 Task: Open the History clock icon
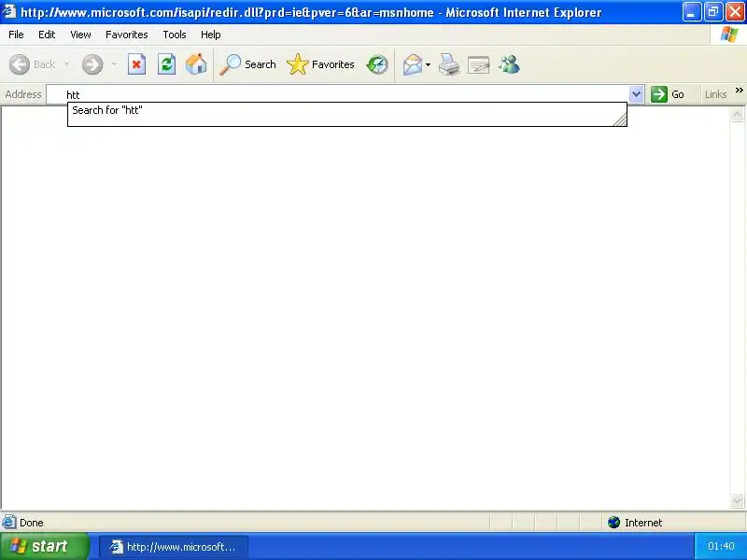pos(377,64)
